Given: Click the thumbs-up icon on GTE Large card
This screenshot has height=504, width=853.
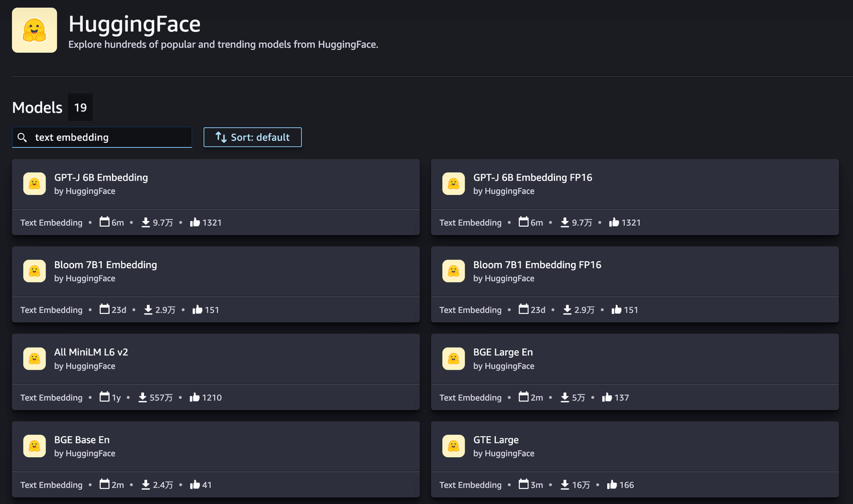Looking at the screenshot, I should (612, 485).
